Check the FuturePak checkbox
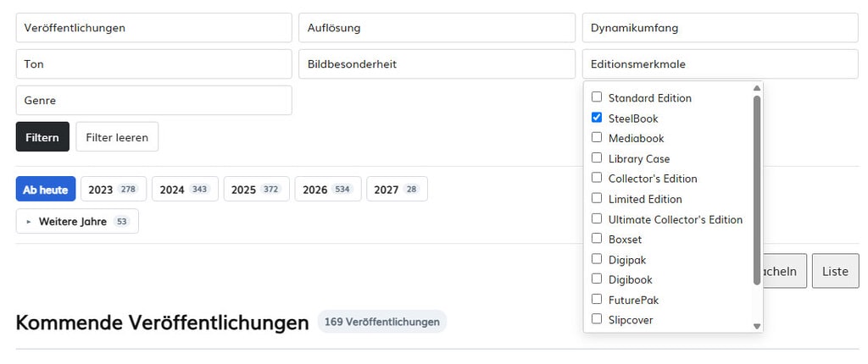The height and width of the screenshot is (364, 868). (x=596, y=300)
